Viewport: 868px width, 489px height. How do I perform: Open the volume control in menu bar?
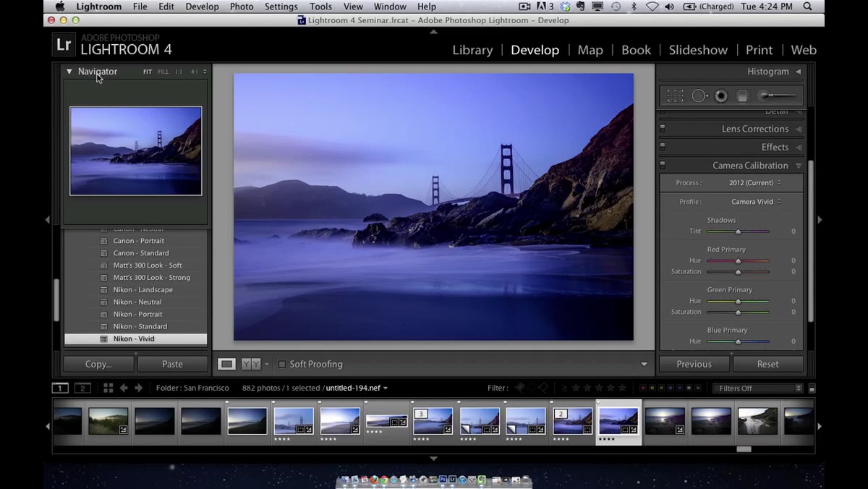tap(670, 7)
